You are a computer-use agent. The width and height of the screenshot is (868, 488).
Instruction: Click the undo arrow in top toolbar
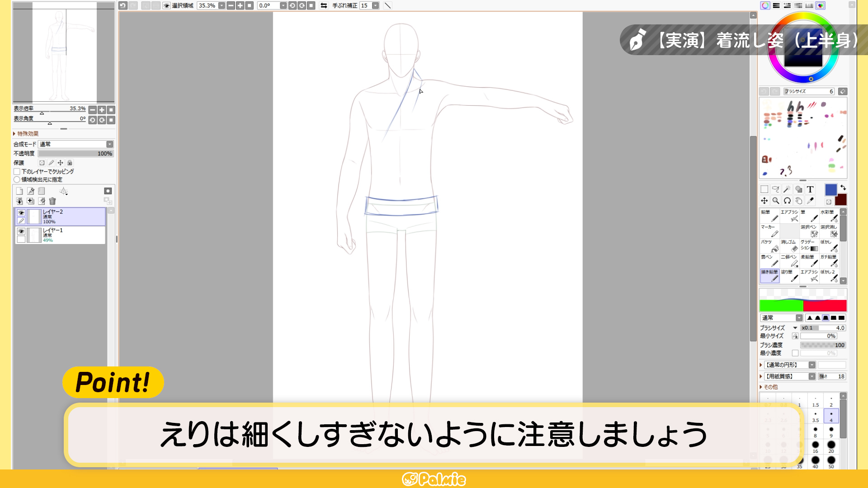tap(123, 5)
